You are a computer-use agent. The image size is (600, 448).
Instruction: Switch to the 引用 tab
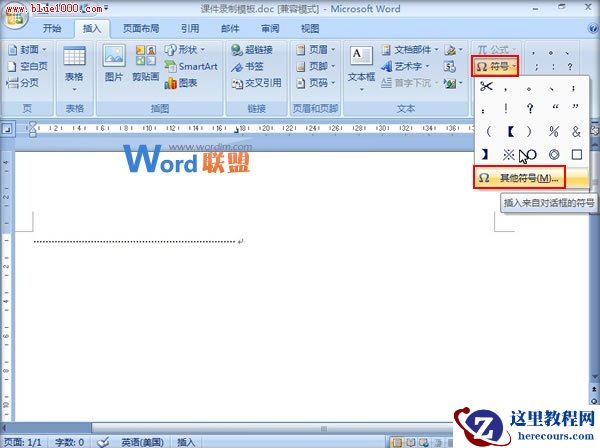pos(190,29)
